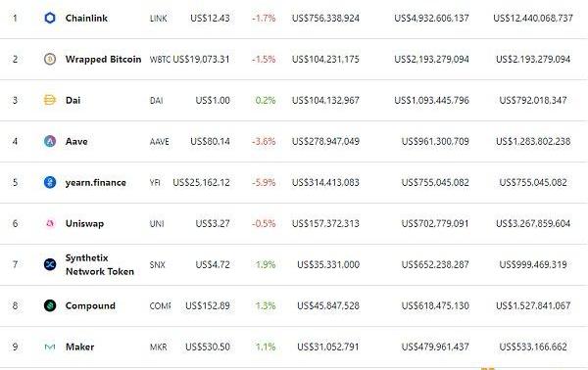Click the AAVE ticker symbol

click(x=160, y=142)
